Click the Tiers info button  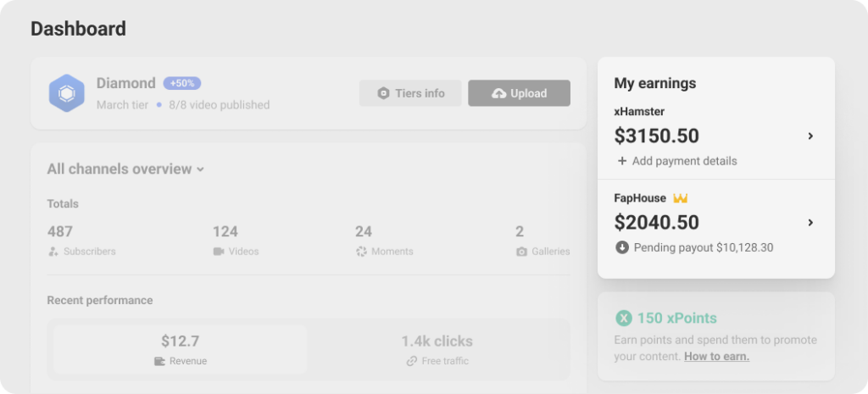point(410,93)
